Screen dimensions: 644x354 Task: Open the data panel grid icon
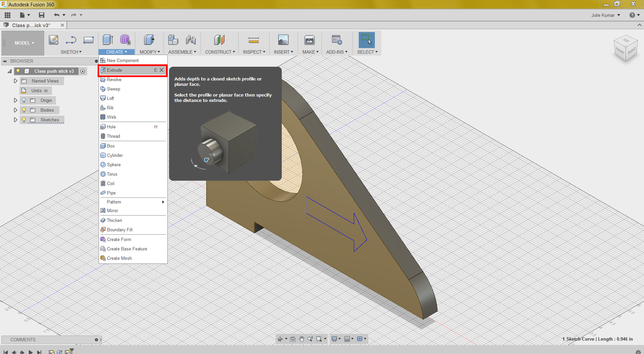click(x=7, y=15)
